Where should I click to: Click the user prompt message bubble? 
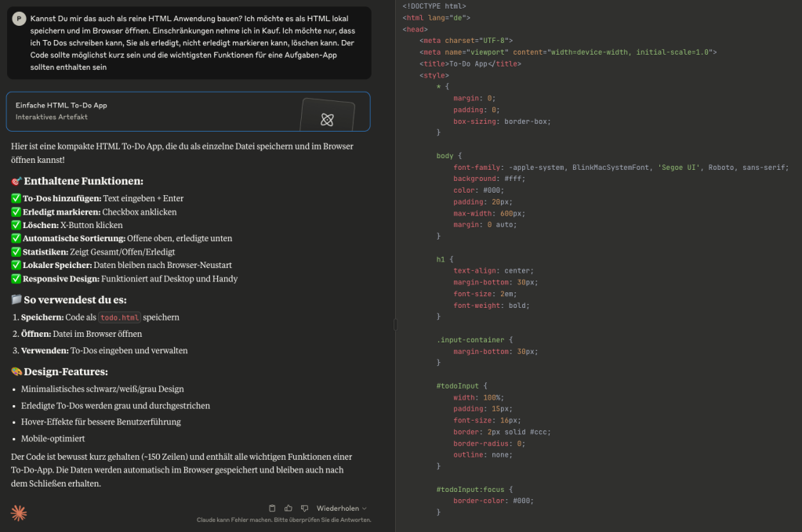click(x=189, y=43)
